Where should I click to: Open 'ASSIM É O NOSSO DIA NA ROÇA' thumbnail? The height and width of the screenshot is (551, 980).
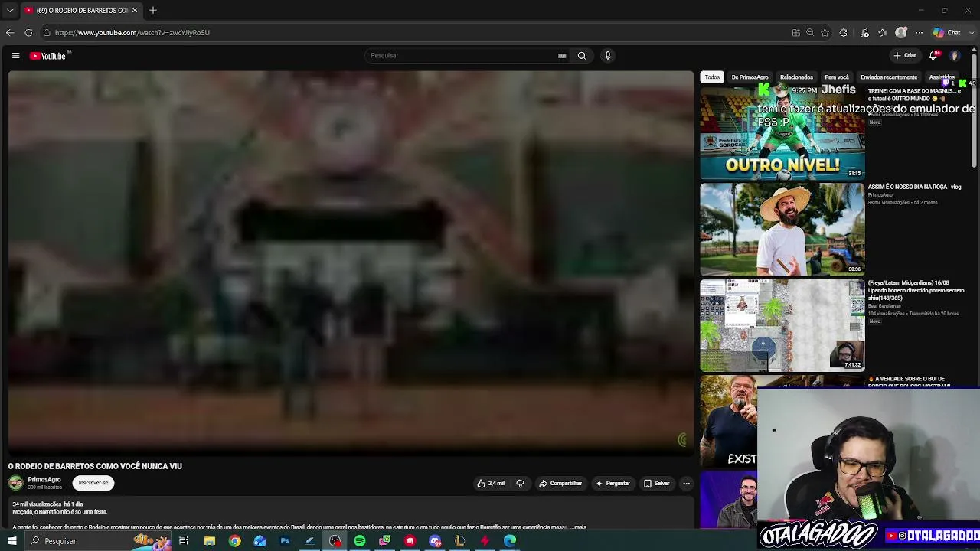782,230
